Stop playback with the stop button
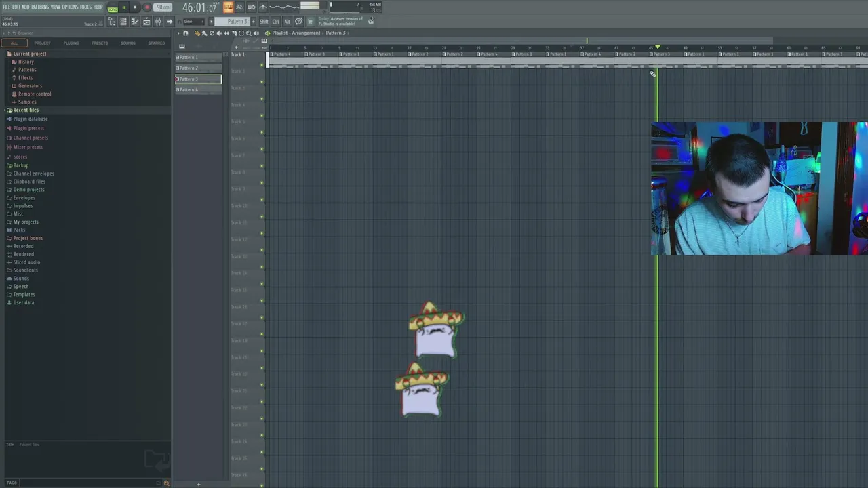The height and width of the screenshot is (488, 868). coord(135,7)
